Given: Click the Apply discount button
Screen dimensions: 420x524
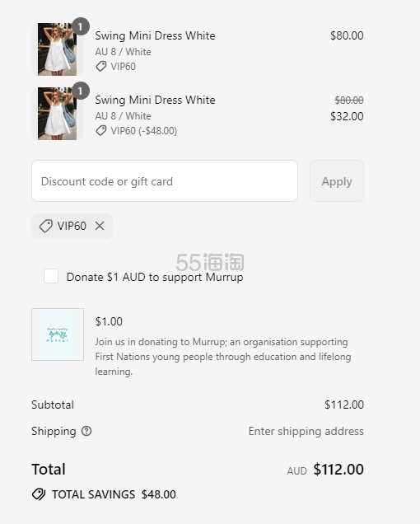Looking at the screenshot, I should coord(337,180).
